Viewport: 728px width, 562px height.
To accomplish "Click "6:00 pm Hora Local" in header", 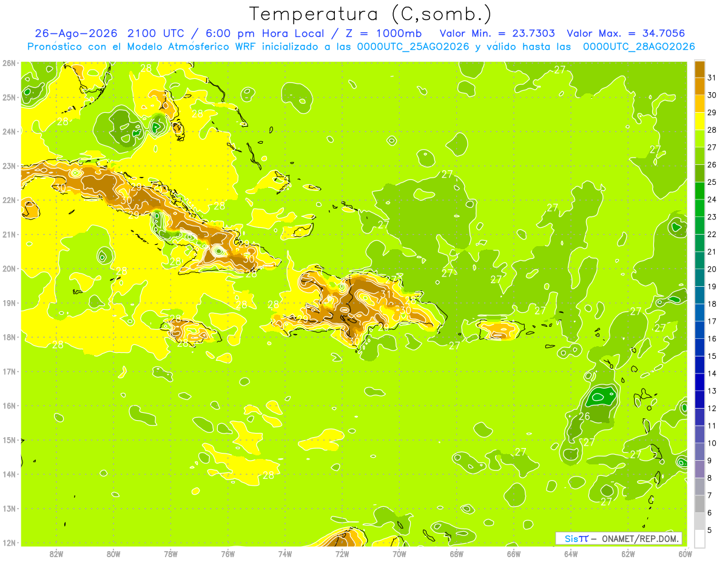I will tap(264, 33).
